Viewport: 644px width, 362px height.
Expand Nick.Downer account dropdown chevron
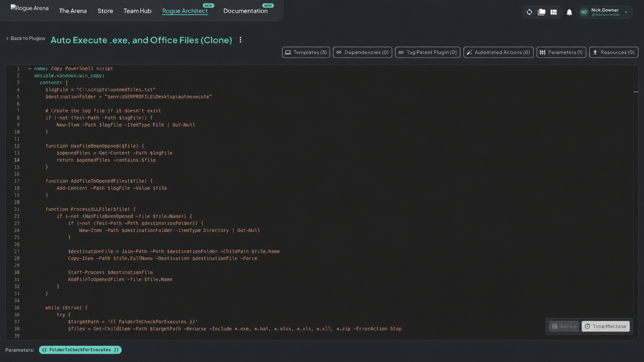626,12
